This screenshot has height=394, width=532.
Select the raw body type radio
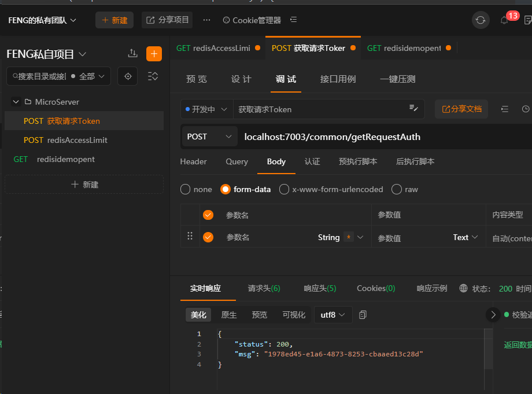(397, 189)
